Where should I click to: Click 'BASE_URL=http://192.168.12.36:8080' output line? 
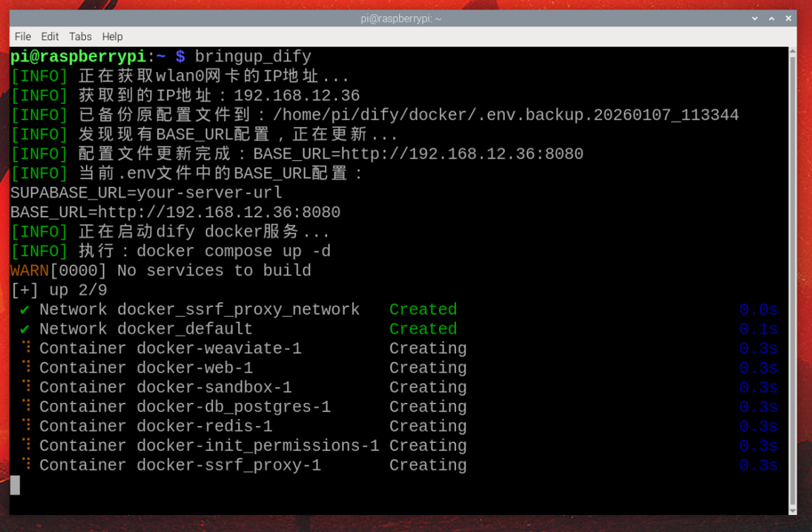coord(176,212)
